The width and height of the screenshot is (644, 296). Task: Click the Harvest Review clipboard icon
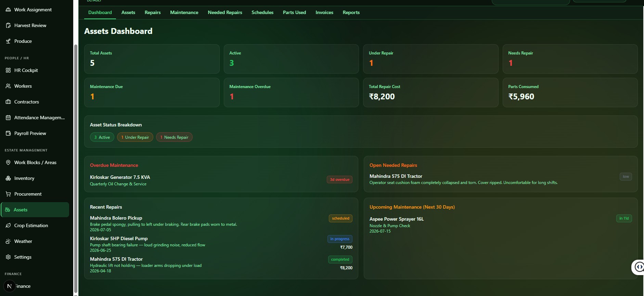(x=8, y=25)
